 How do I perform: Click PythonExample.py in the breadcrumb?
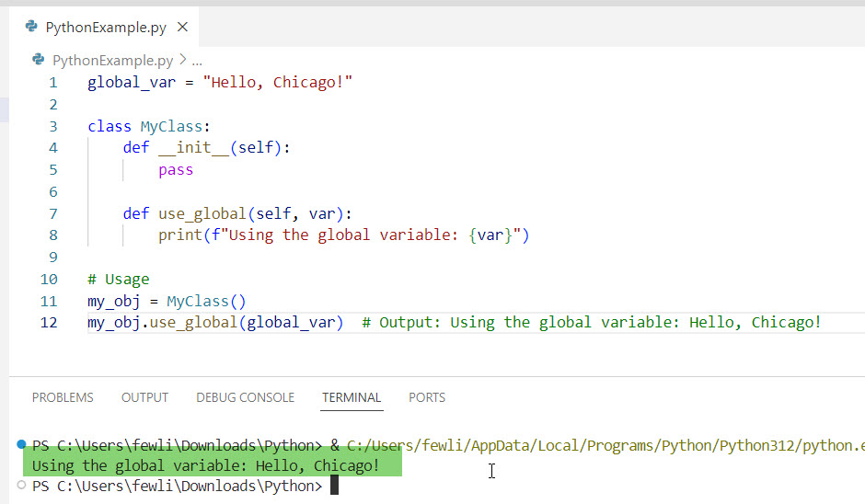click(112, 60)
